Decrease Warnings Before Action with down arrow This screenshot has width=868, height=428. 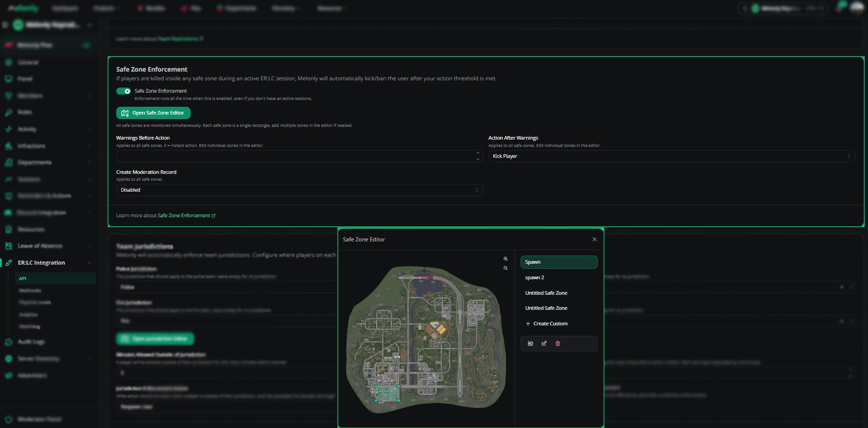(478, 159)
